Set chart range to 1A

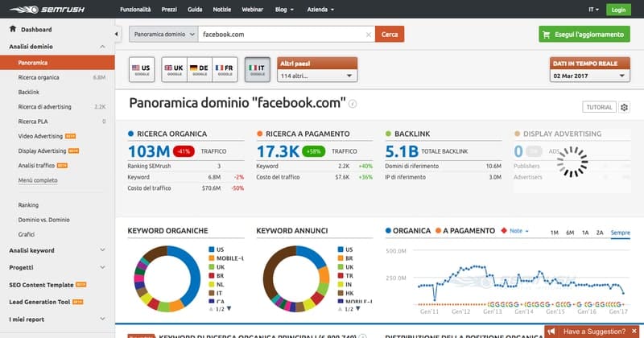585,233
